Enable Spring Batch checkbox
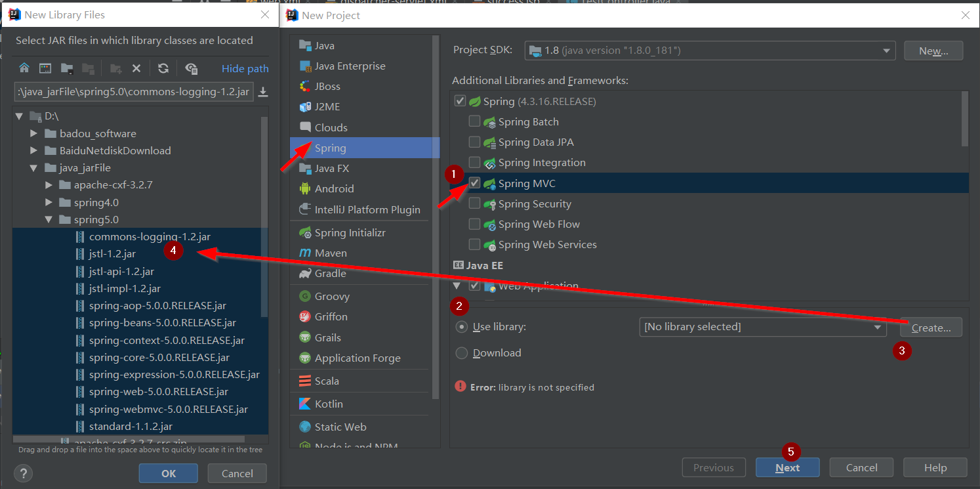The width and height of the screenshot is (980, 489). (x=474, y=121)
